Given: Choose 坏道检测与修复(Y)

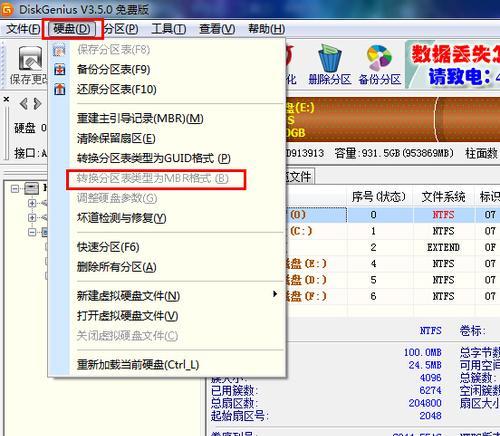Looking at the screenshot, I should tap(121, 218).
